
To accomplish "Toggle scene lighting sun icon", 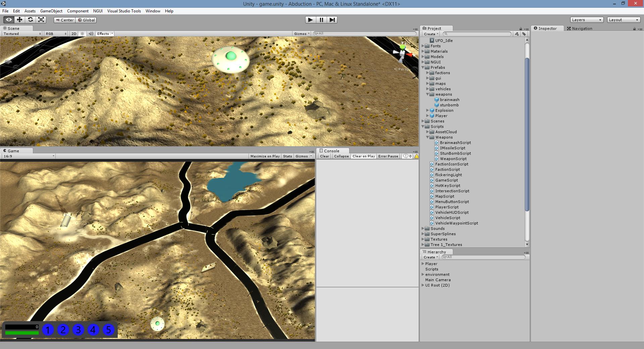I will coord(82,34).
